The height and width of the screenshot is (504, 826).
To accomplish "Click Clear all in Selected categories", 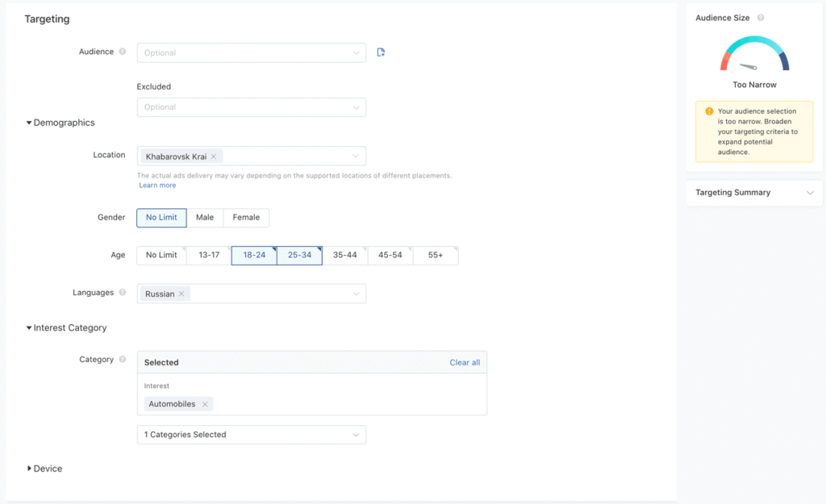I will click(x=465, y=363).
